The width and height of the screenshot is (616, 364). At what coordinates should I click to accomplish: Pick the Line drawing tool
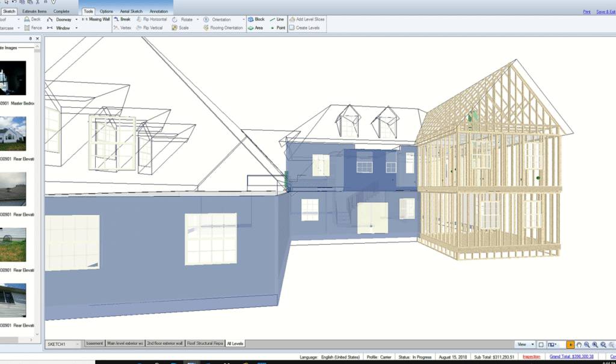click(277, 19)
